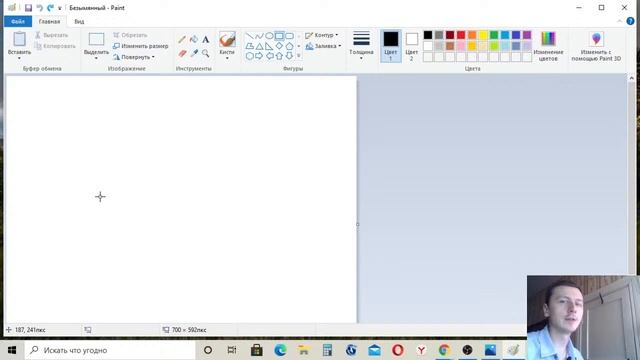Select the Text tool
Screen dimensions: 640x360
[x=205, y=40]
